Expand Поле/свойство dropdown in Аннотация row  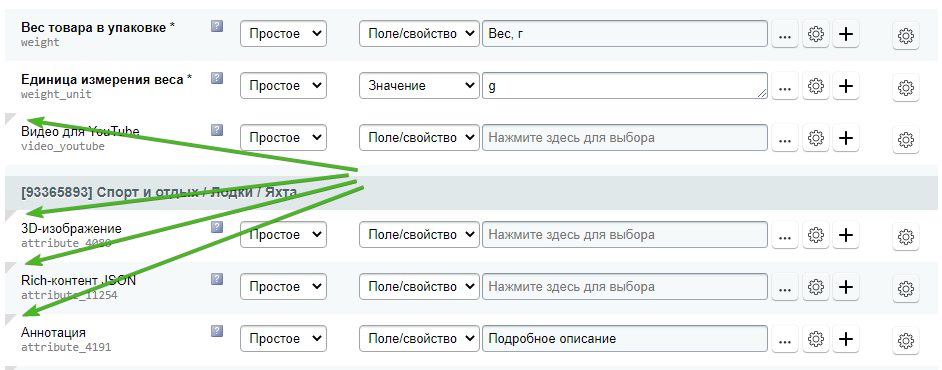(419, 339)
